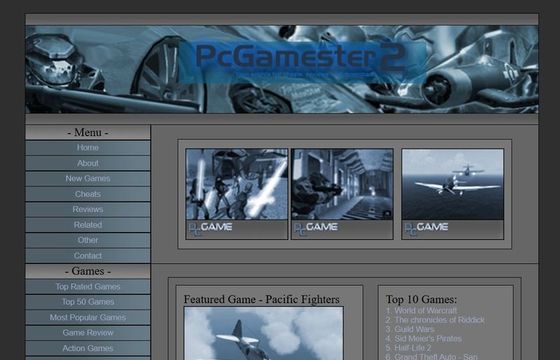Open the Contact page
Viewport: 560px width, 360px height.
click(88, 256)
